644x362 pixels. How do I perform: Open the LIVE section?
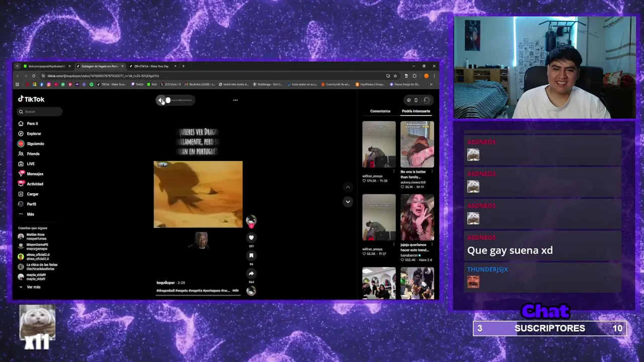(27, 164)
